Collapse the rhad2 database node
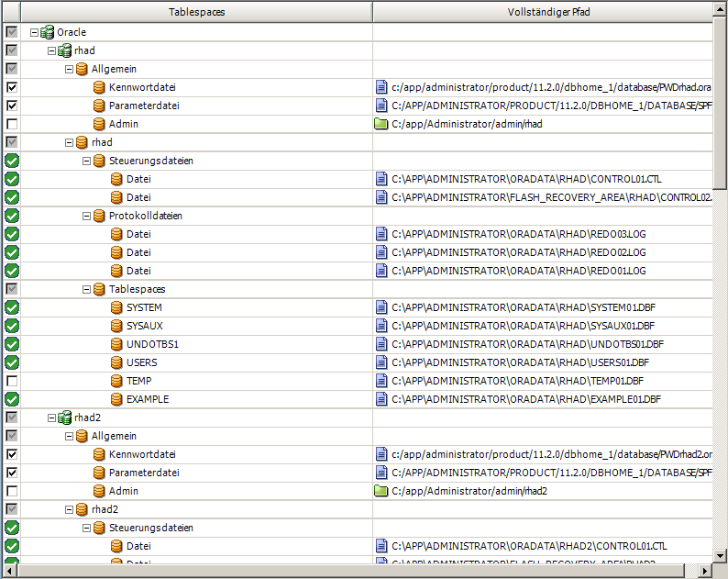The width and height of the screenshot is (728, 579). coord(51,418)
